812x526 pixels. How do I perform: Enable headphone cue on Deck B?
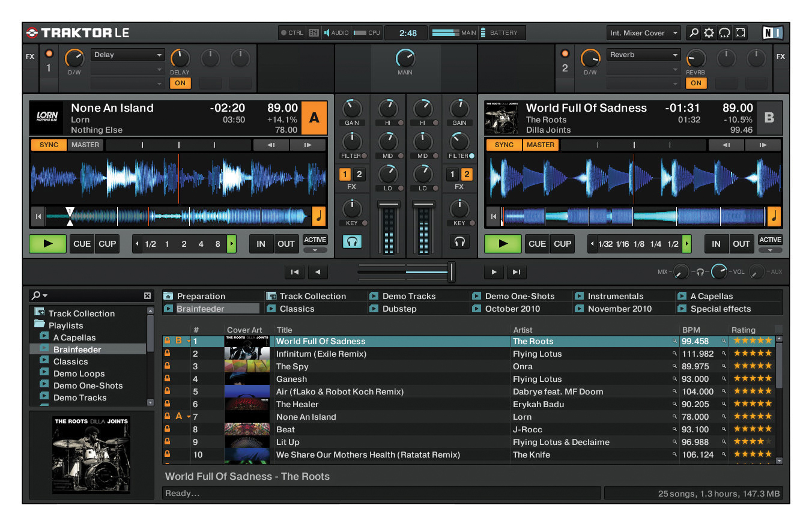[459, 241]
